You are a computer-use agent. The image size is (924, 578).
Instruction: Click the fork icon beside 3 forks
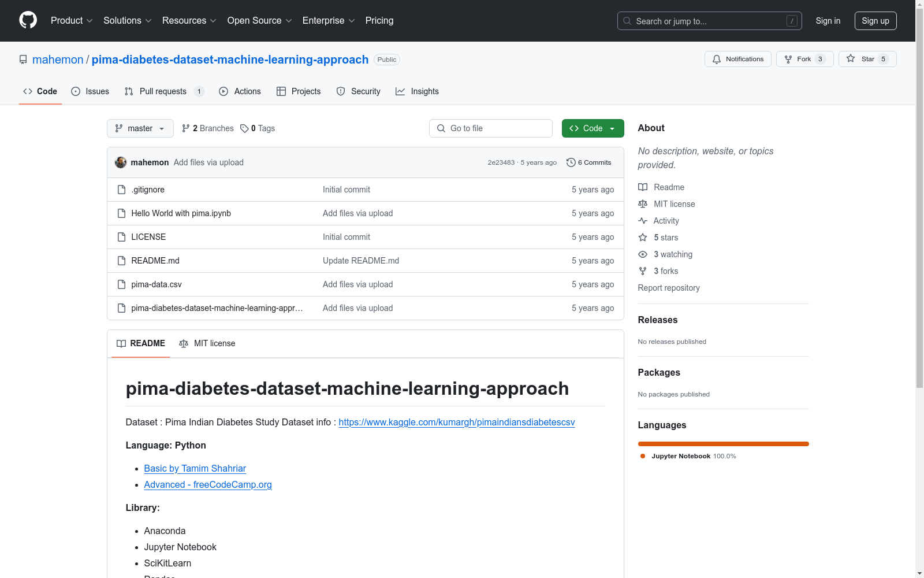[643, 271]
